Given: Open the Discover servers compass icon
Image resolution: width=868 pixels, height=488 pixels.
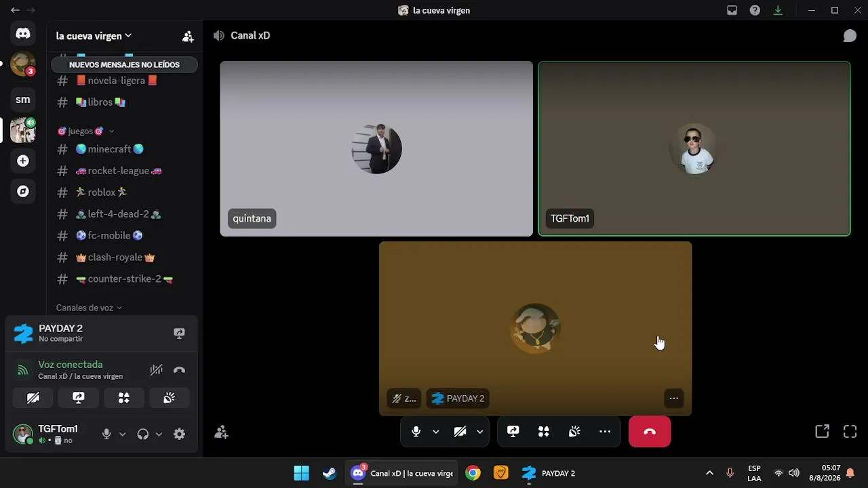Looking at the screenshot, I should [x=23, y=192].
